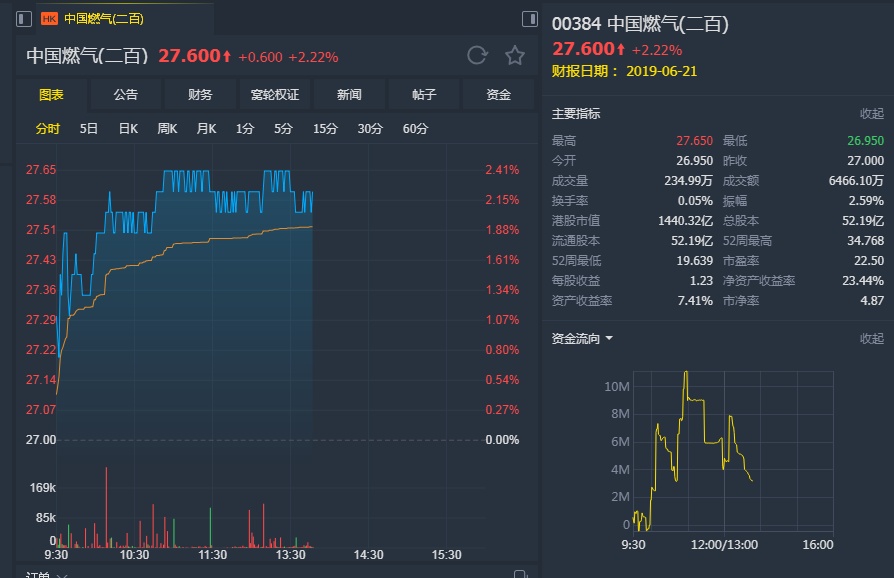Select the 窝轮权证 tab
Screen dimensions: 894x578
click(275, 95)
